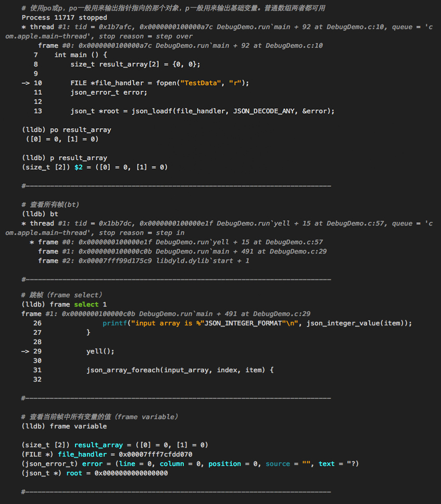Click the file_handler pointer value 0x00007fff7cfdd070
This screenshot has height=504, width=441.
[155, 455]
